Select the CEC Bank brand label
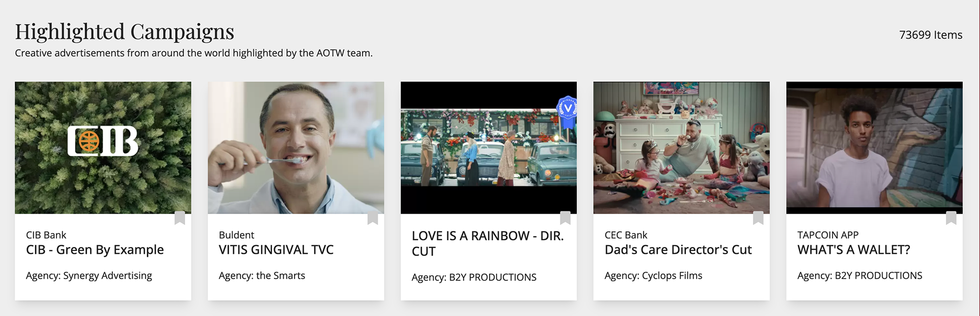Image resolution: width=980 pixels, height=316 pixels. point(626,235)
